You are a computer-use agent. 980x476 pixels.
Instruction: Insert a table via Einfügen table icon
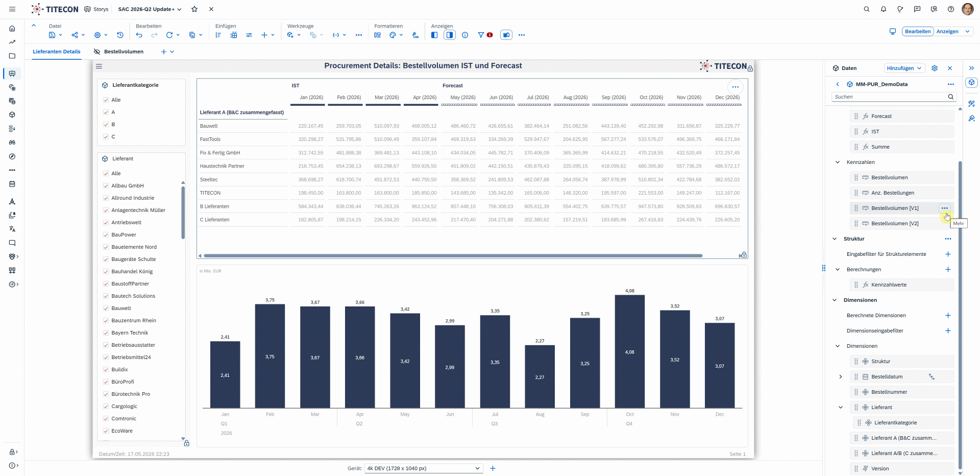(234, 35)
